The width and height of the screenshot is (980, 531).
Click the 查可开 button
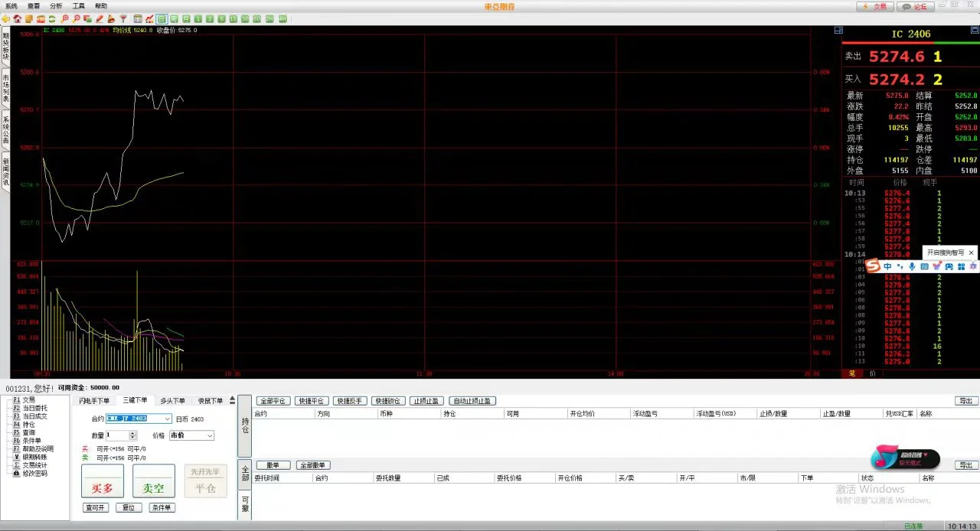pos(95,507)
